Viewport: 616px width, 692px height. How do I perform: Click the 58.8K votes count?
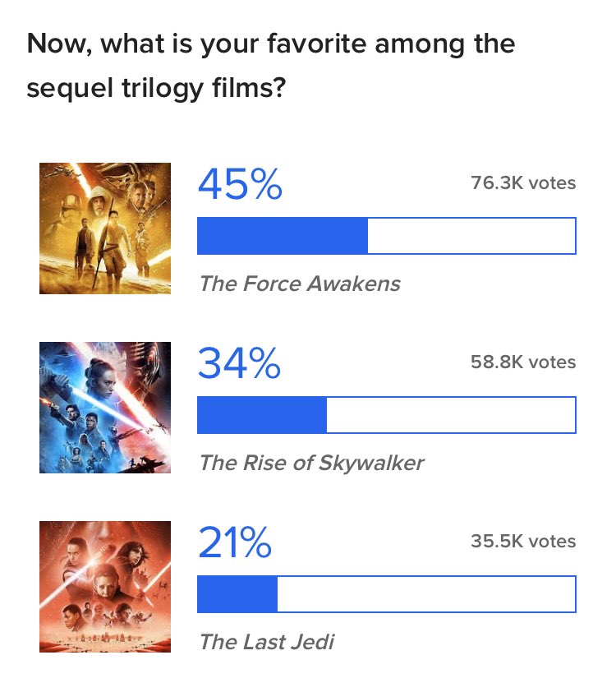[523, 362]
